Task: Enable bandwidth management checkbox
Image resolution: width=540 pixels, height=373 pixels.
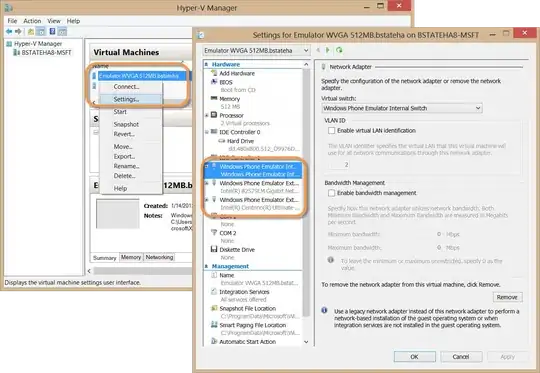Action: pyautogui.click(x=331, y=193)
